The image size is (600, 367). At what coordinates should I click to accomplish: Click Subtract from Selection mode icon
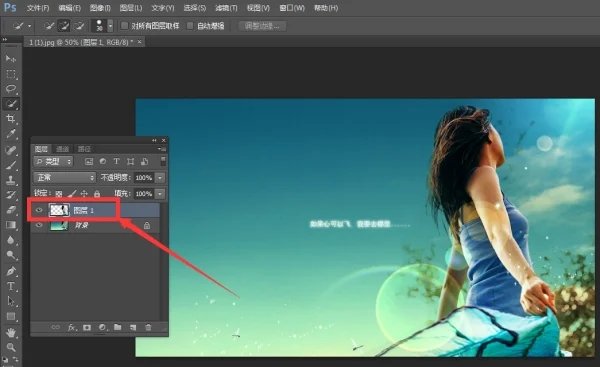[x=79, y=26]
